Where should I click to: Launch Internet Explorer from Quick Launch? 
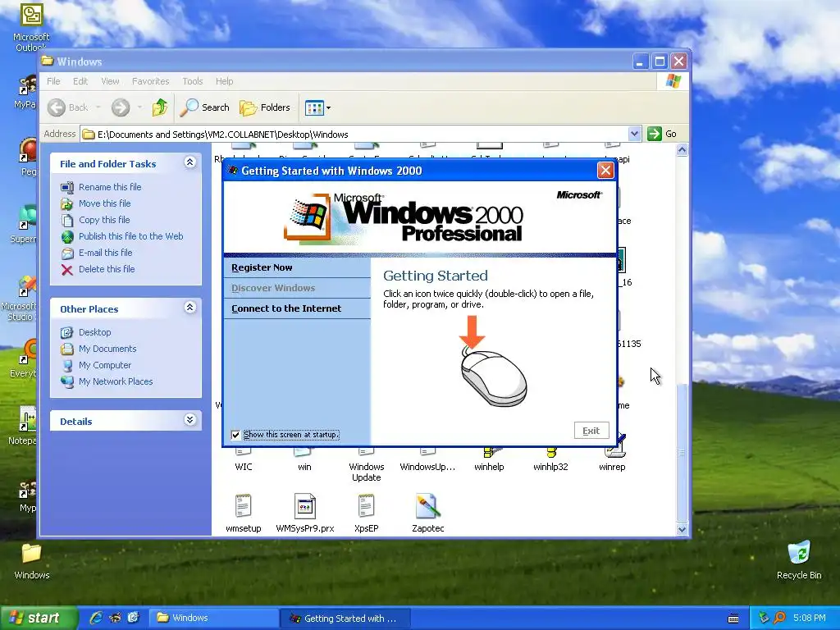pos(97,618)
